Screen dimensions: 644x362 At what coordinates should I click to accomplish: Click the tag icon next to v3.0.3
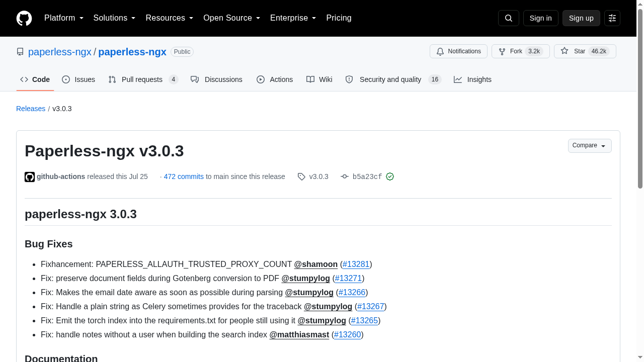click(x=301, y=176)
